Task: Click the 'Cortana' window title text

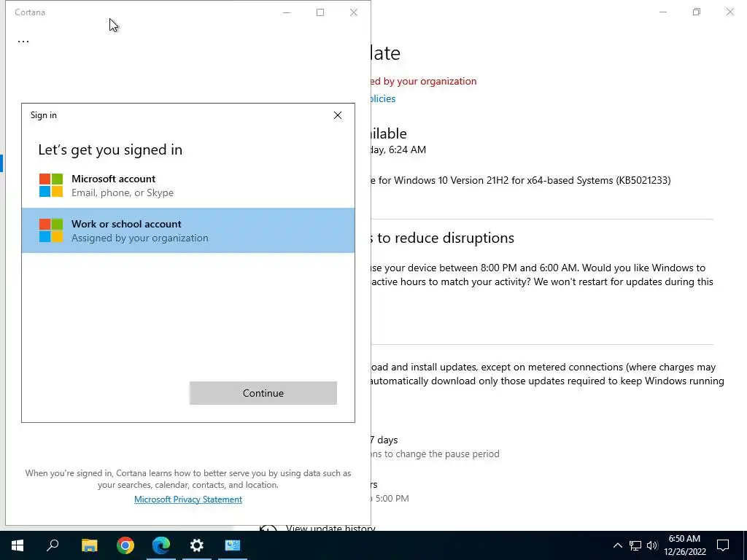Action: tap(29, 12)
